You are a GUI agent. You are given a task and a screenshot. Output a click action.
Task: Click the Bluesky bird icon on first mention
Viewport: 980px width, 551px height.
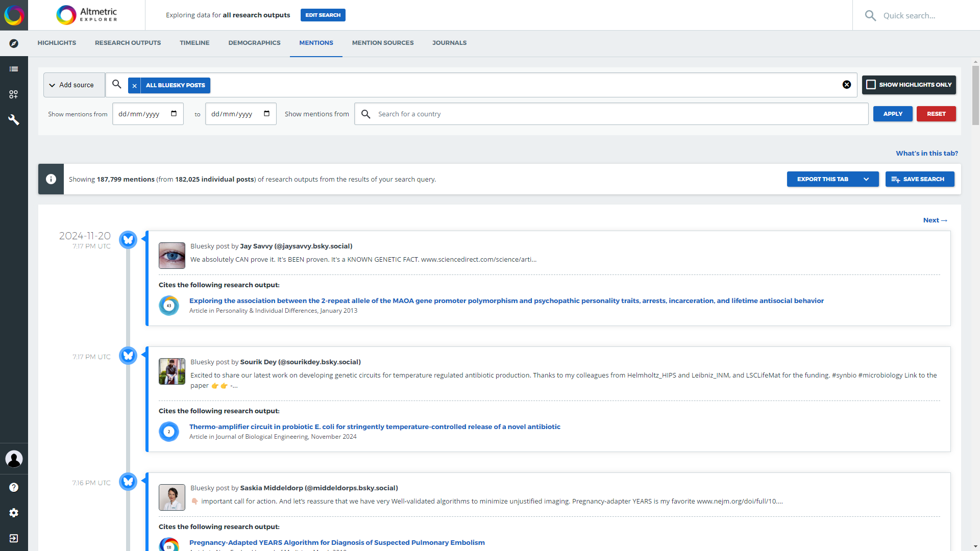(128, 239)
